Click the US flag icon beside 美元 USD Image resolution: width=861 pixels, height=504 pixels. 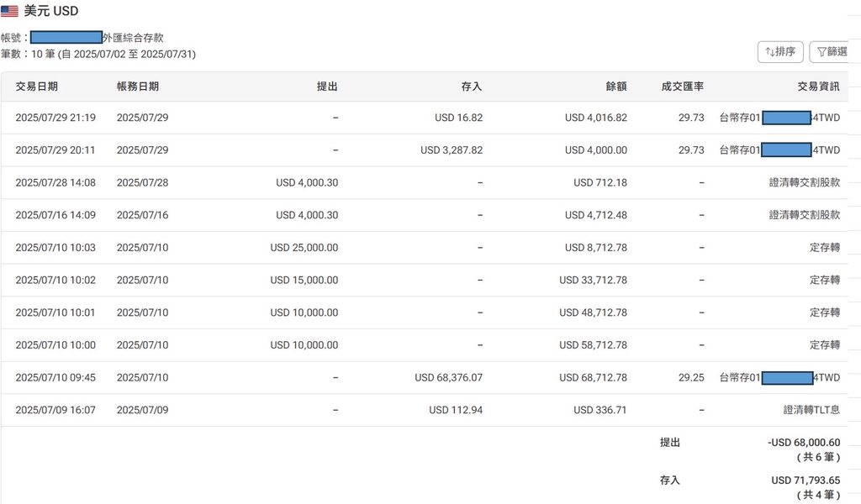point(10,12)
